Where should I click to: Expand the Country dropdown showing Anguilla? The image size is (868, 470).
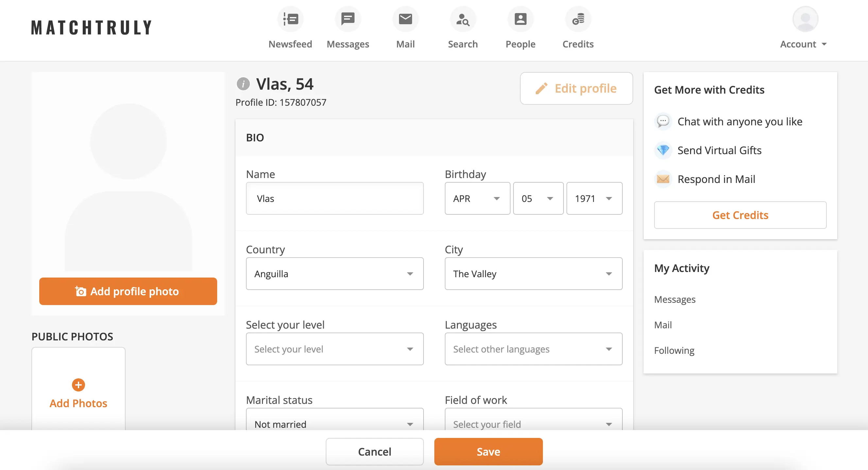(x=335, y=274)
